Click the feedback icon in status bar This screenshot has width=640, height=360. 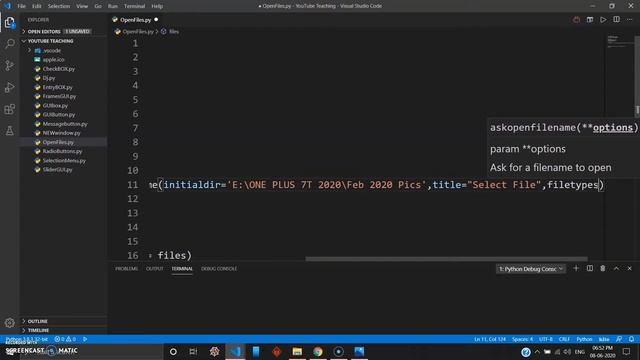619,339
